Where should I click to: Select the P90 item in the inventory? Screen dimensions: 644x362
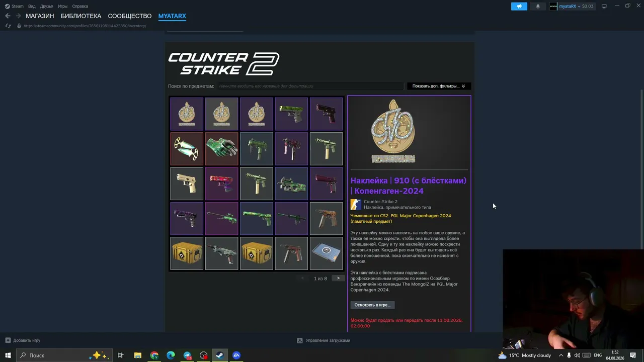pyautogui.click(x=291, y=184)
